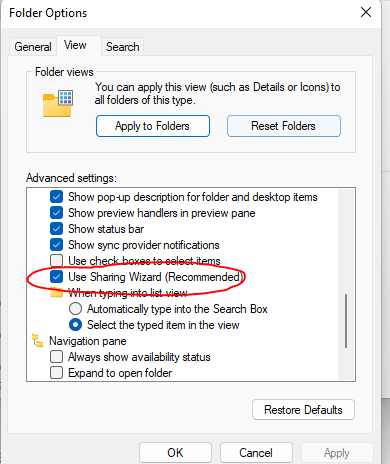Click the Advanced settings scrollbar thumb
The image size is (390, 464).
click(346, 321)
